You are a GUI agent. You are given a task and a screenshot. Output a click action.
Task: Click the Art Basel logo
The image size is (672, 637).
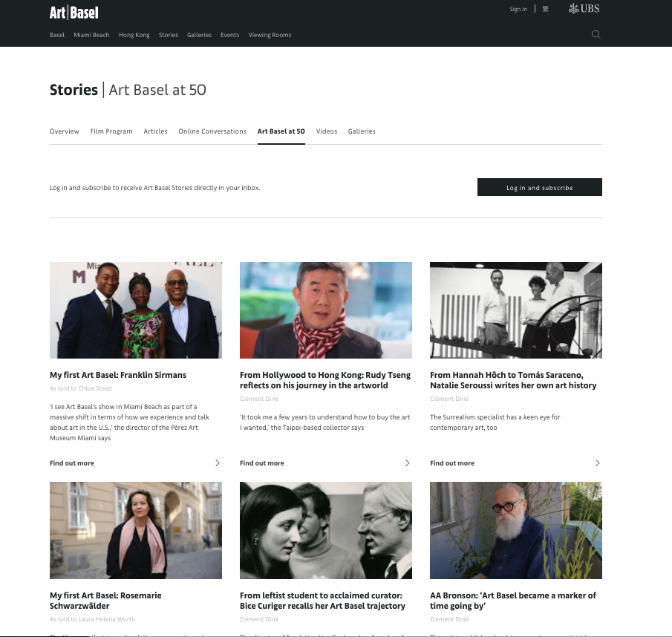74,13
